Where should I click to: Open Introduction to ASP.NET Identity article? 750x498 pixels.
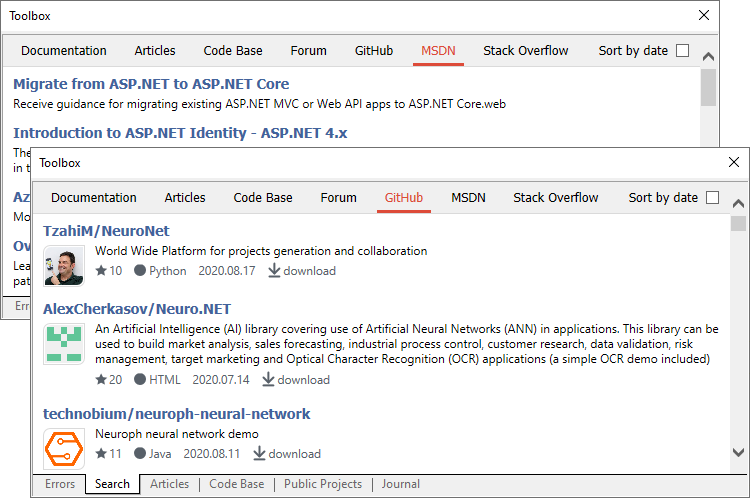(x=180, y=133)
